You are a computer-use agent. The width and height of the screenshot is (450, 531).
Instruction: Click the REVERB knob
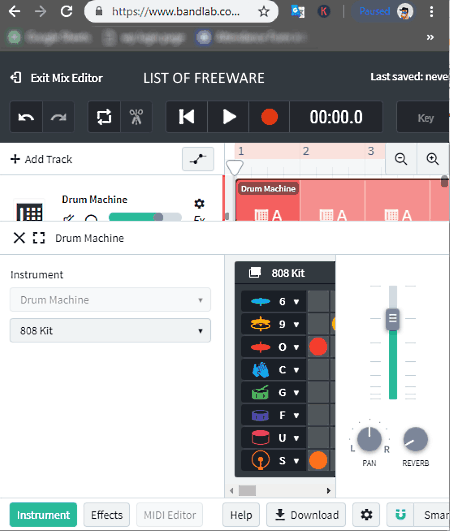click(x=415, y=439)
